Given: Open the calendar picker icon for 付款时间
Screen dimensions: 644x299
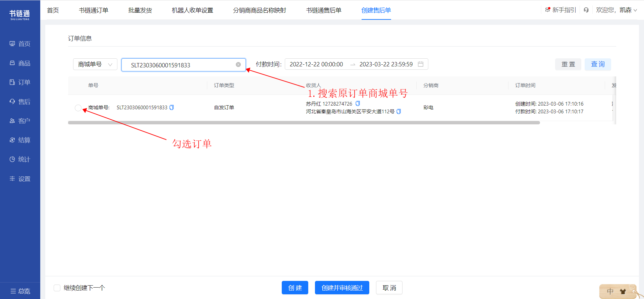Looking at the screenshot, I should tap(421, 64).
